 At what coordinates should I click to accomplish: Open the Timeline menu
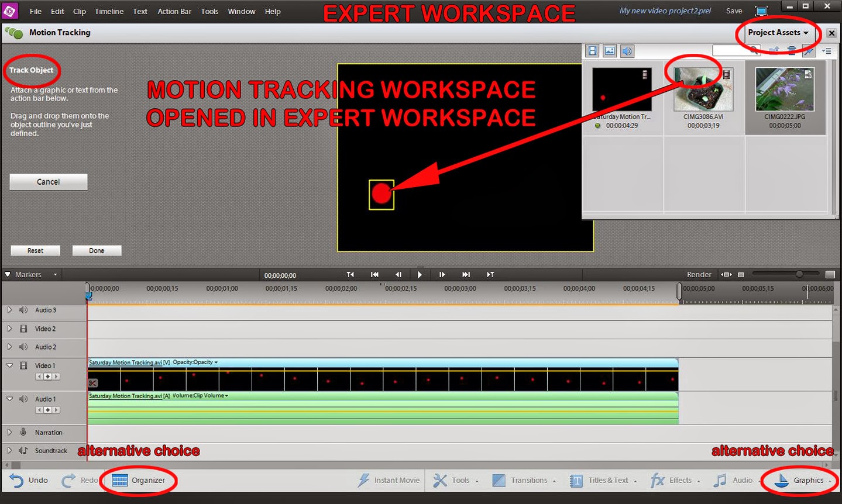[109, 11]
